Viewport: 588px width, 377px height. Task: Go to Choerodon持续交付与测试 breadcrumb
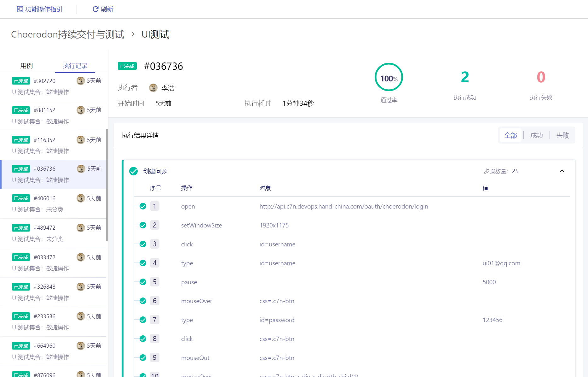point(68,34)
